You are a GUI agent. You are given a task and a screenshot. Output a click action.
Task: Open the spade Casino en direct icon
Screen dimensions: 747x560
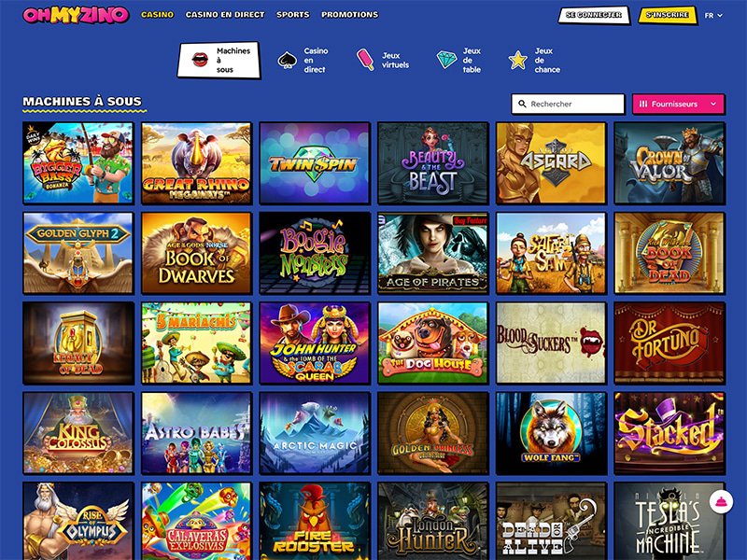pyautogui.click(x=288, y=61)
